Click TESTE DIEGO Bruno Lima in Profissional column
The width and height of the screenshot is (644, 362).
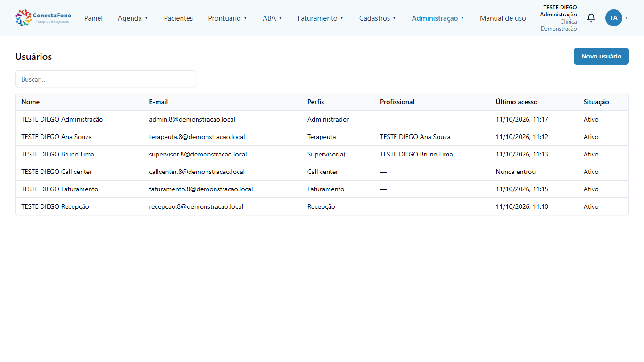click(416, 154)
